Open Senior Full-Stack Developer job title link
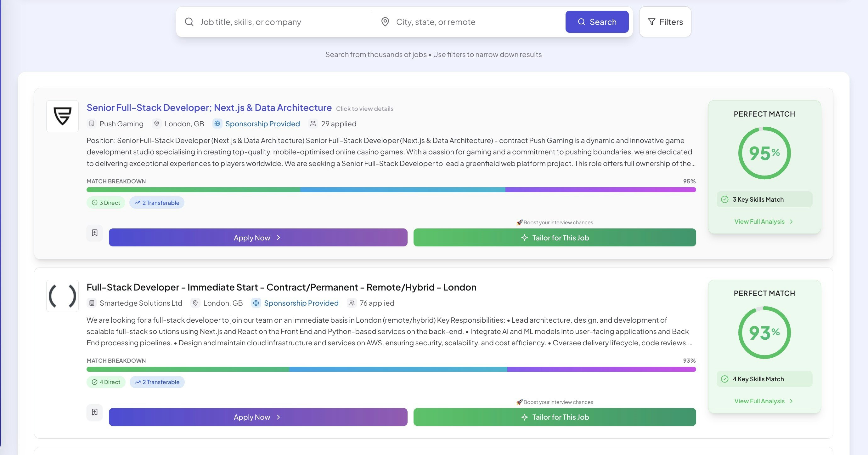The width and height of the screenshot is (868, 455). 209,107
